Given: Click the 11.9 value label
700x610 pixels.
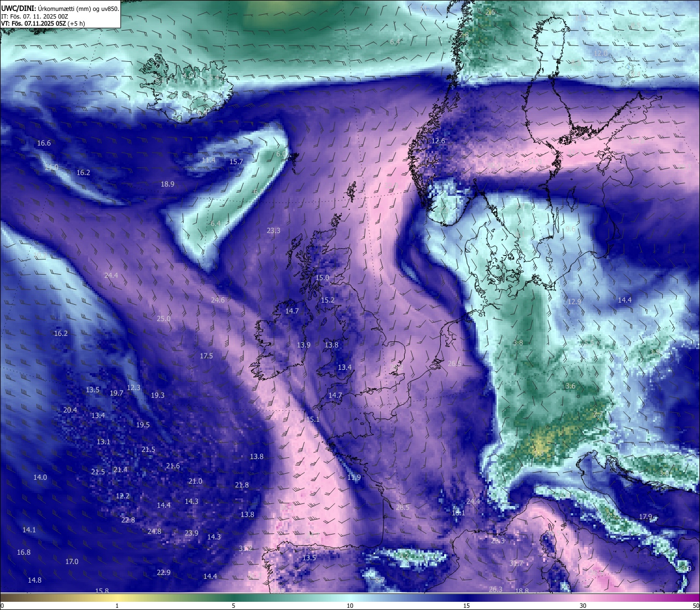Looking at the screenshot, I should 354,478.
